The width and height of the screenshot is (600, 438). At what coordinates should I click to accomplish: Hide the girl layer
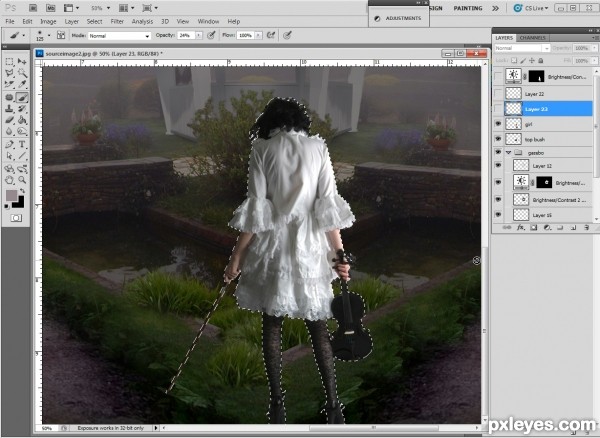[x=498, y=124]
